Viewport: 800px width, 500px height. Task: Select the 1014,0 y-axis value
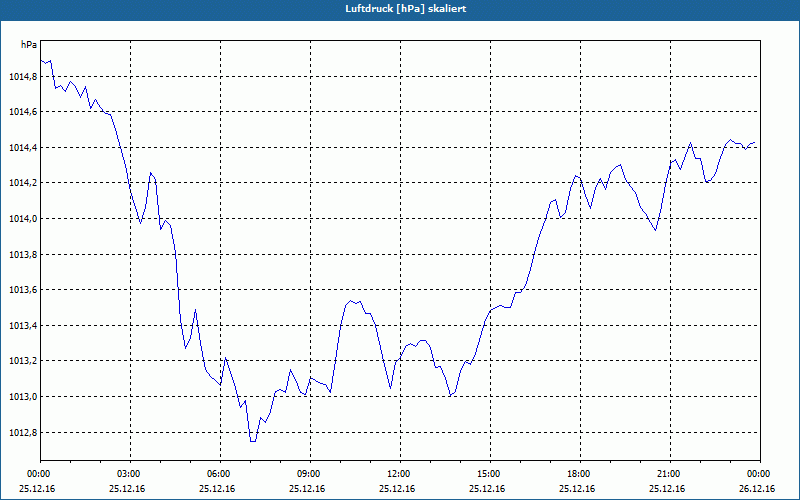[23, 219]
